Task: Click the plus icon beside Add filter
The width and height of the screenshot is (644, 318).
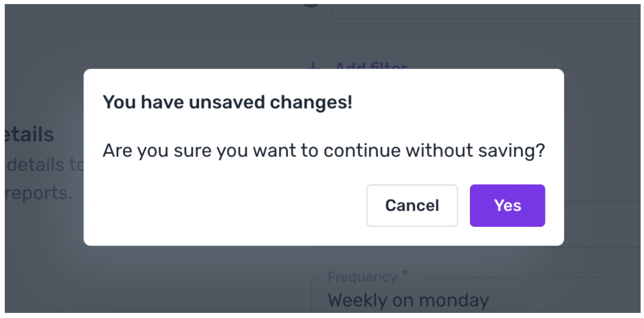Action: click(313, 66)
